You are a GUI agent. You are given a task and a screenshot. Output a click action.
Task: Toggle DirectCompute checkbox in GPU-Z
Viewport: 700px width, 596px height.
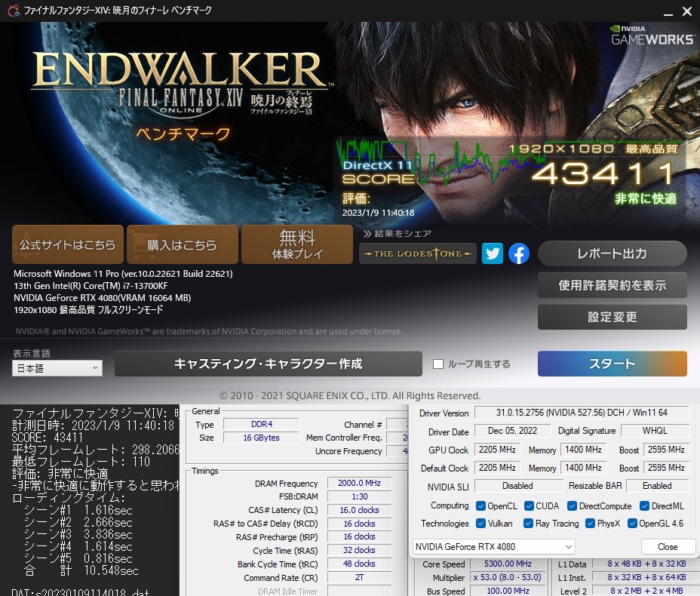[572, 505]
